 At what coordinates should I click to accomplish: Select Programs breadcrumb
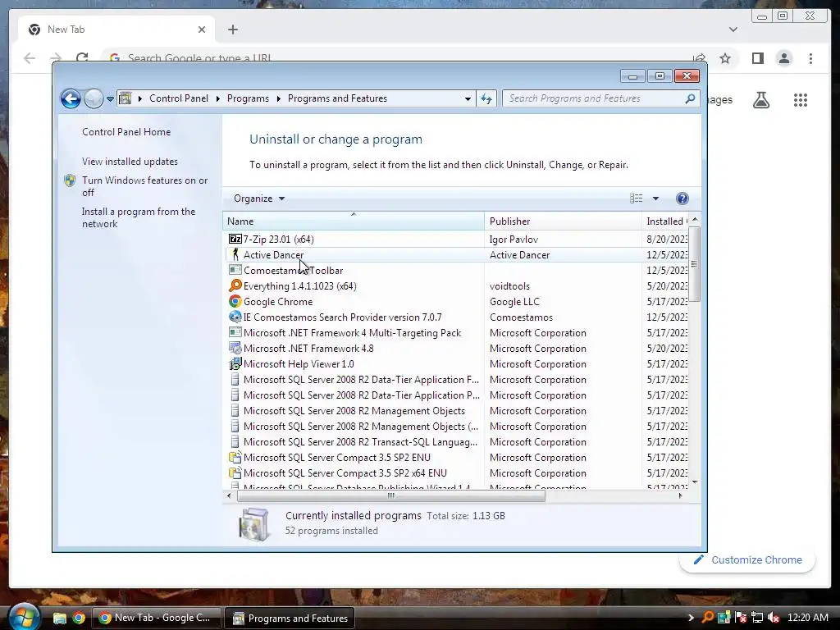[x=248, y=98]
